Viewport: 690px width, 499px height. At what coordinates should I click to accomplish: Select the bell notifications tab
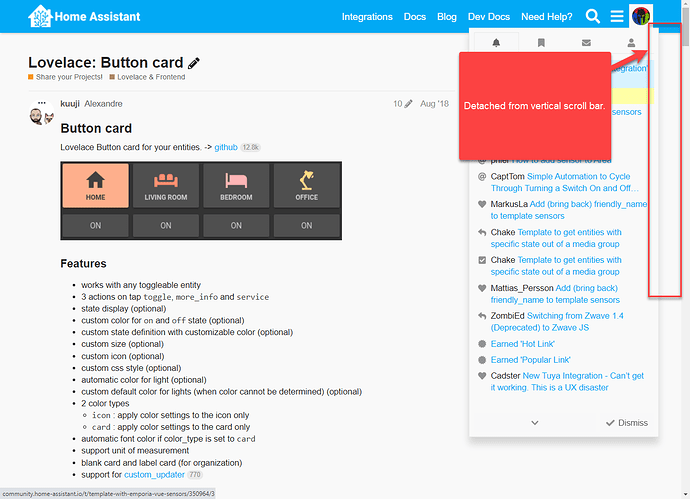pyautogui.click(x=496, y=43)
